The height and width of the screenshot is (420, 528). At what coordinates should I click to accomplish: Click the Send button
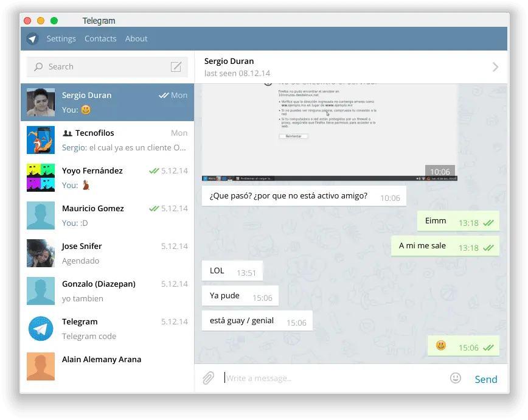(486, 379)
